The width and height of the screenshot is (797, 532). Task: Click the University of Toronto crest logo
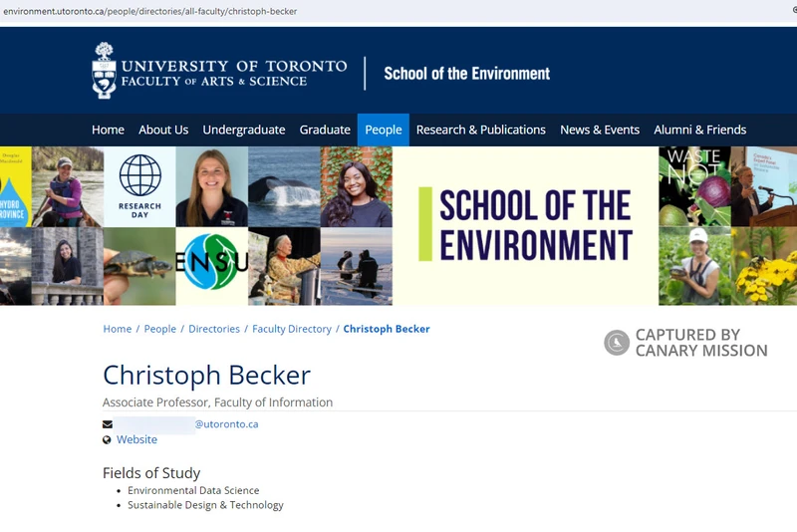(105, 71)
